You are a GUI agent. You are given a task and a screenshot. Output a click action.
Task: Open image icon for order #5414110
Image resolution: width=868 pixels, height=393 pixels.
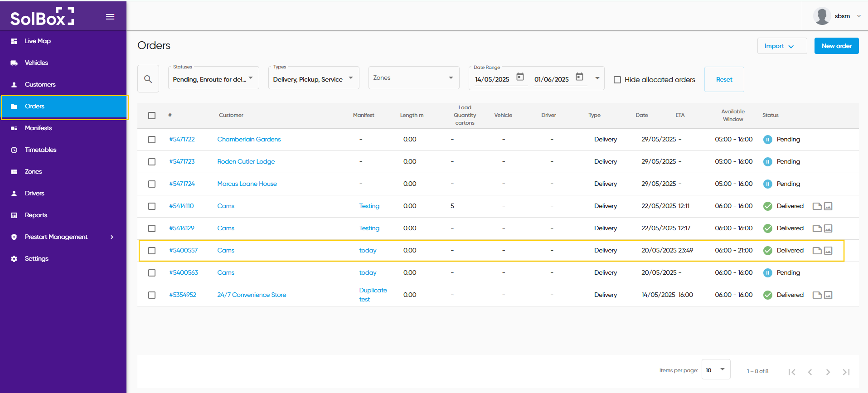828,206
